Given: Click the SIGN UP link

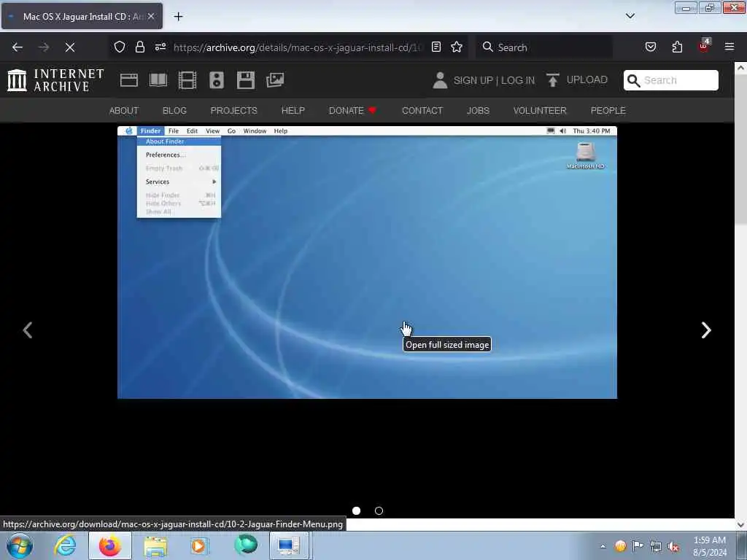Looking at the screenshot, I should (x=473, y=80).
